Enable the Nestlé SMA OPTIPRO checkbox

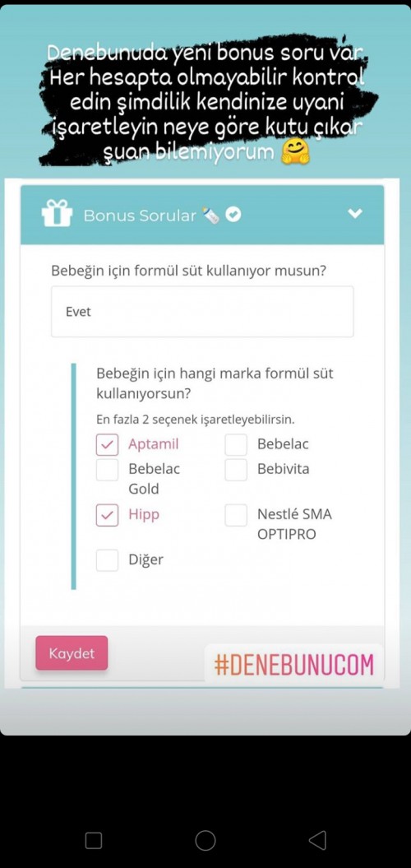coord(236,515)
